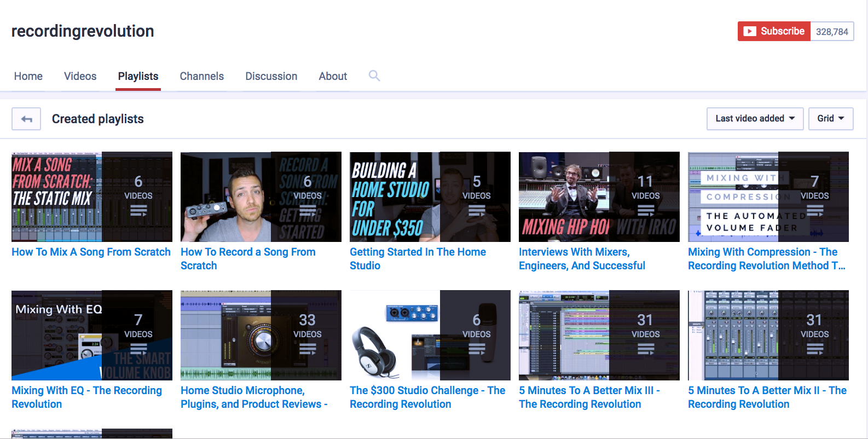Open 5 Minutes To A Better Mix III link
This screenshot has height=439, width=868.
click(x=589, y=397)
